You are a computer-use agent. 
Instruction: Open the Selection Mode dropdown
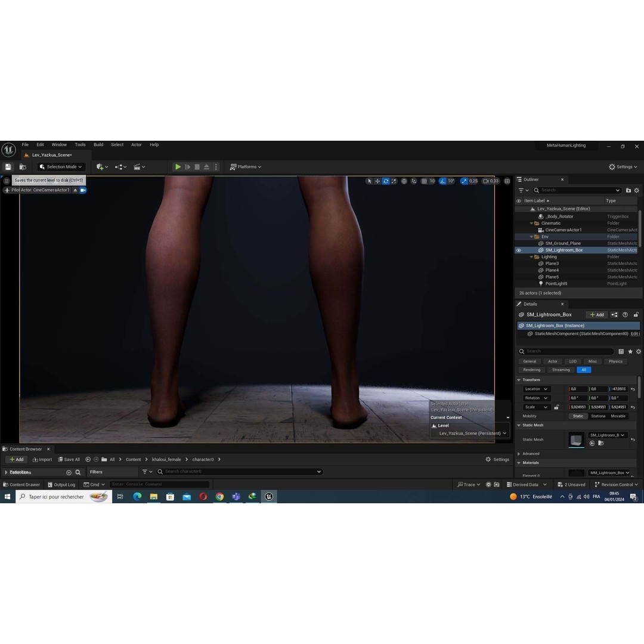point(61,167)
